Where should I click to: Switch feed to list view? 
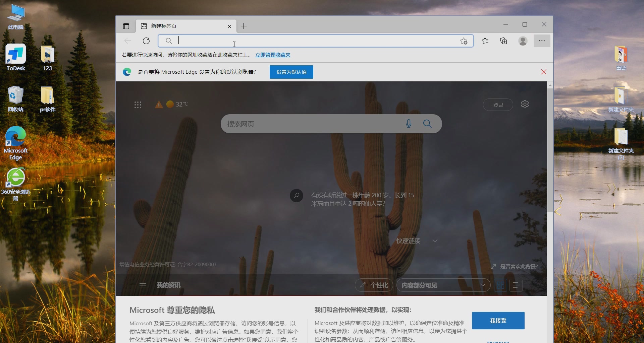(x=516, y=285)
